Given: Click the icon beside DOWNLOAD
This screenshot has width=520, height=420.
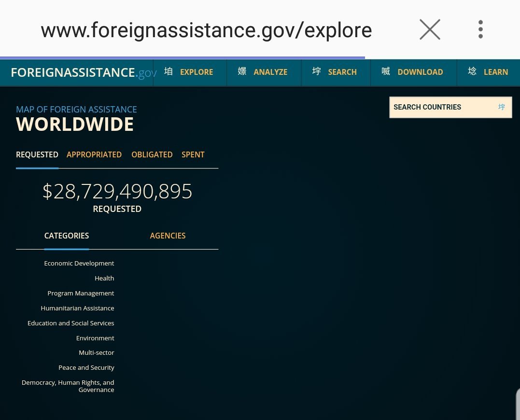Looking at the screenshot, I should (386, 71).
